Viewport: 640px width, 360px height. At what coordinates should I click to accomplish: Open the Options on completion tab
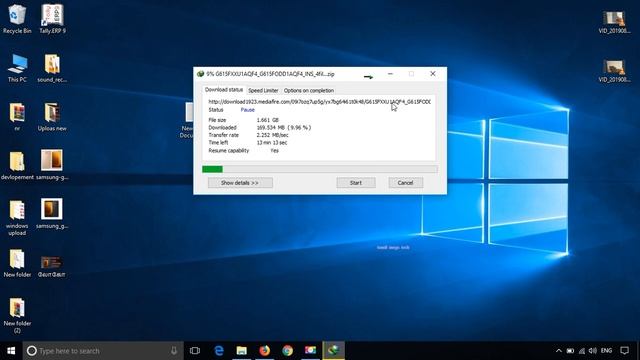tap(309, 91)
